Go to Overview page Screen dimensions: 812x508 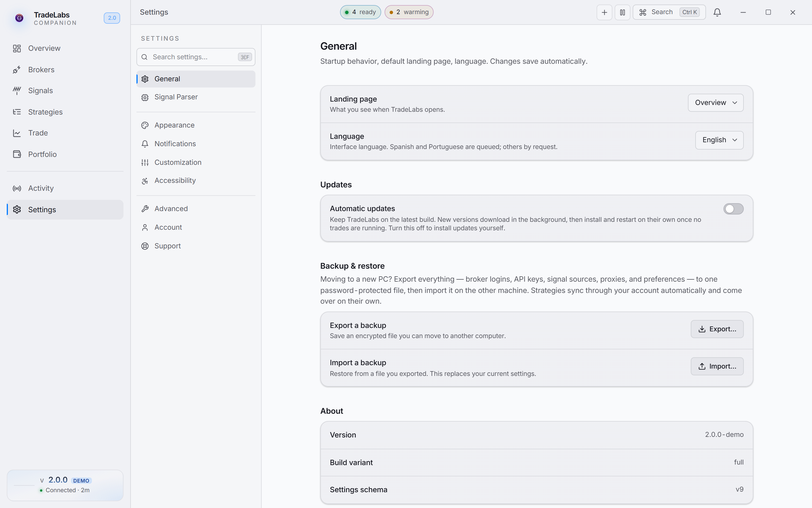point(65,48)
